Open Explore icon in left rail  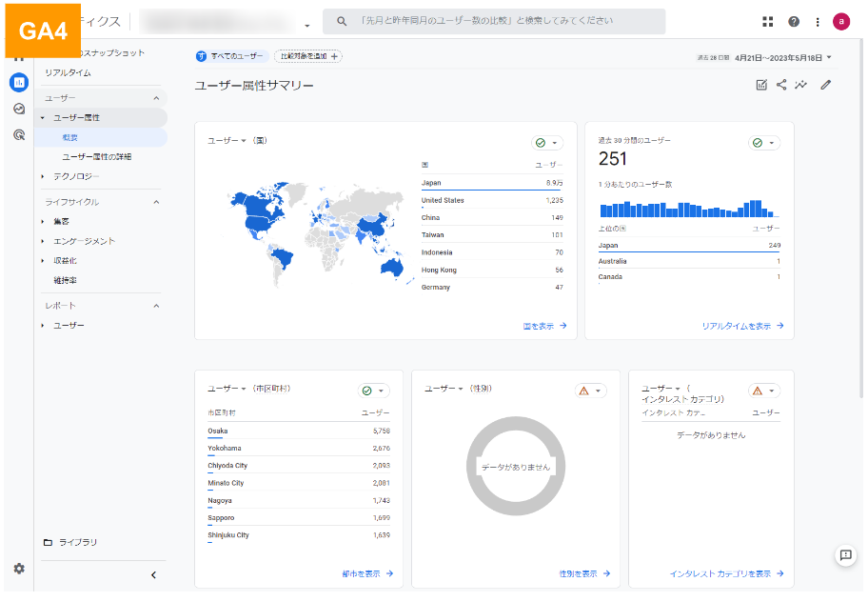pos(19,109)
